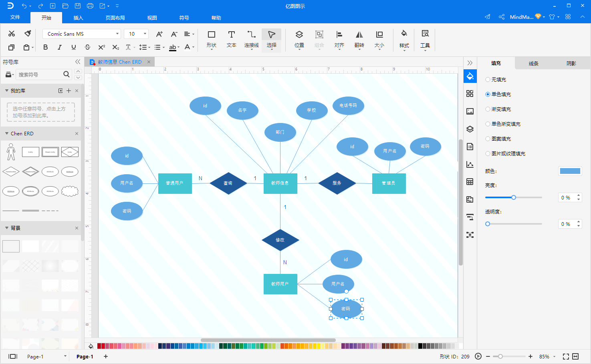Add a new page with plus button
Image resolution: width=591 pixels, height=364 pixels.
(x=106, y=356)
